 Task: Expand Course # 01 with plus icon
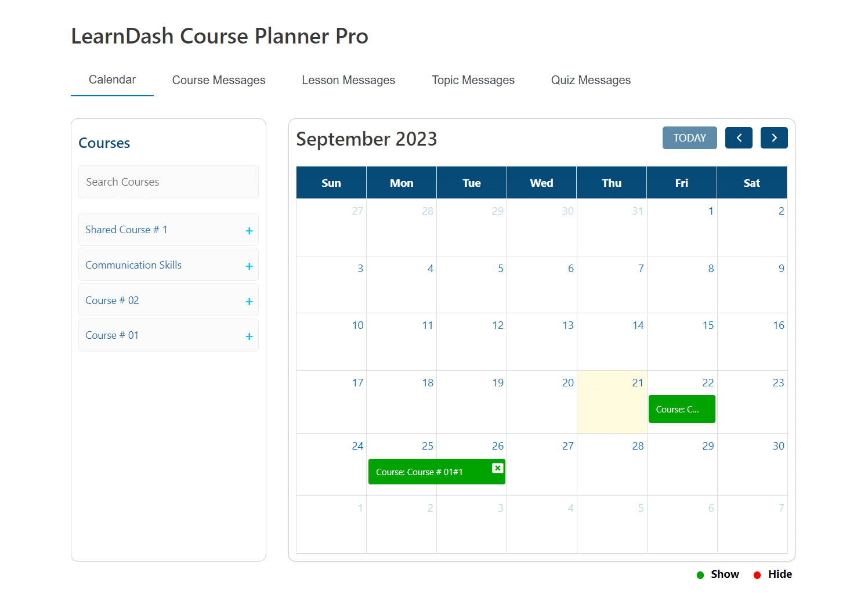click(249, 336)
